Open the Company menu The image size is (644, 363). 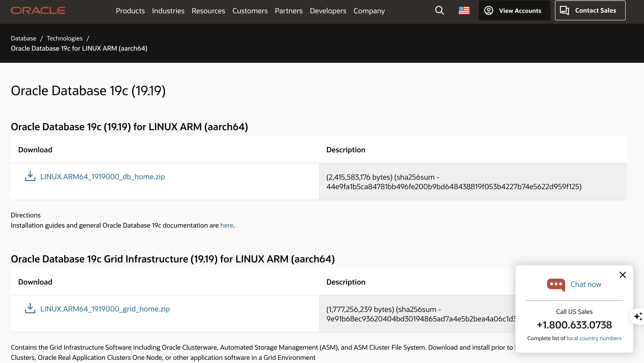(x=369, y=11)
